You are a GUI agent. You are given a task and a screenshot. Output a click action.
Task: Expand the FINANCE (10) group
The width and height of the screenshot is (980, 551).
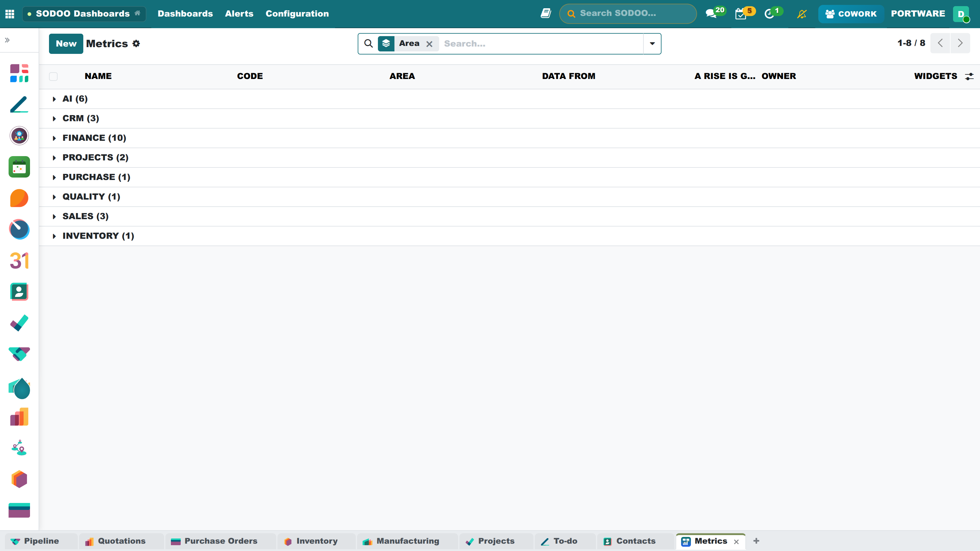[509, 138]
